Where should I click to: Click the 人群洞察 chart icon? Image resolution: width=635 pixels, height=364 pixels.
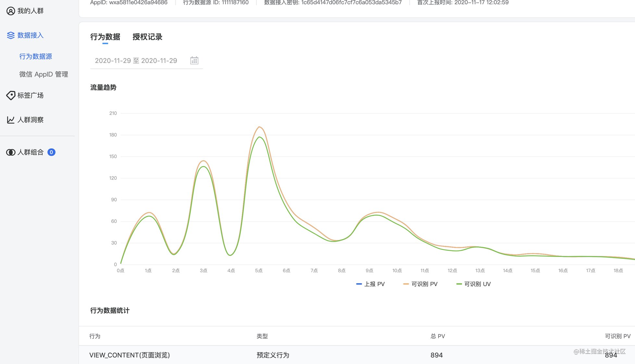click(11, 120)
